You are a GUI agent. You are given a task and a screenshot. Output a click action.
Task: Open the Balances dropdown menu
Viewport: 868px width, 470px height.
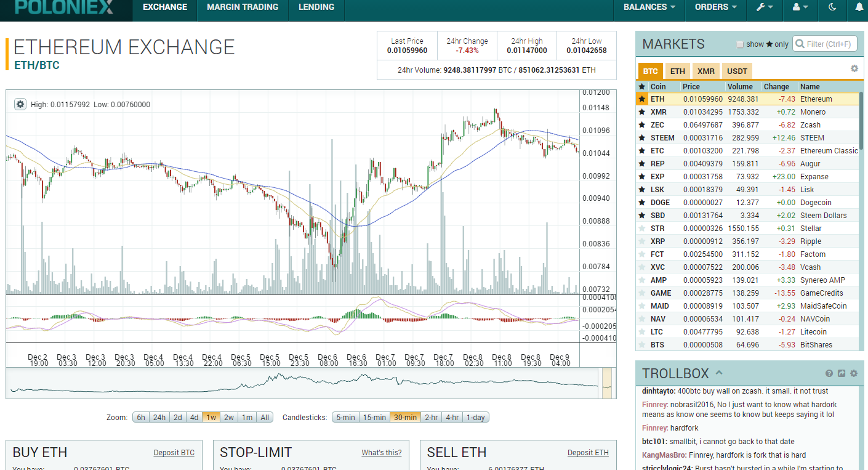(x=649, y=7)
